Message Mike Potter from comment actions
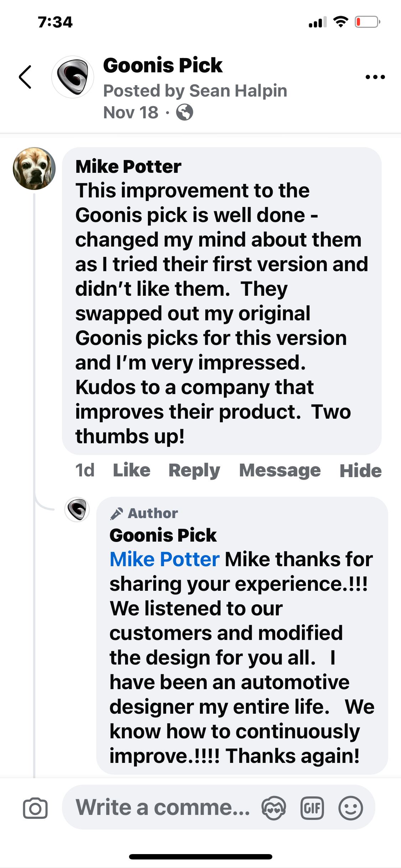The width and height of the screenshot is (401, 868). [x=280, y=470]
